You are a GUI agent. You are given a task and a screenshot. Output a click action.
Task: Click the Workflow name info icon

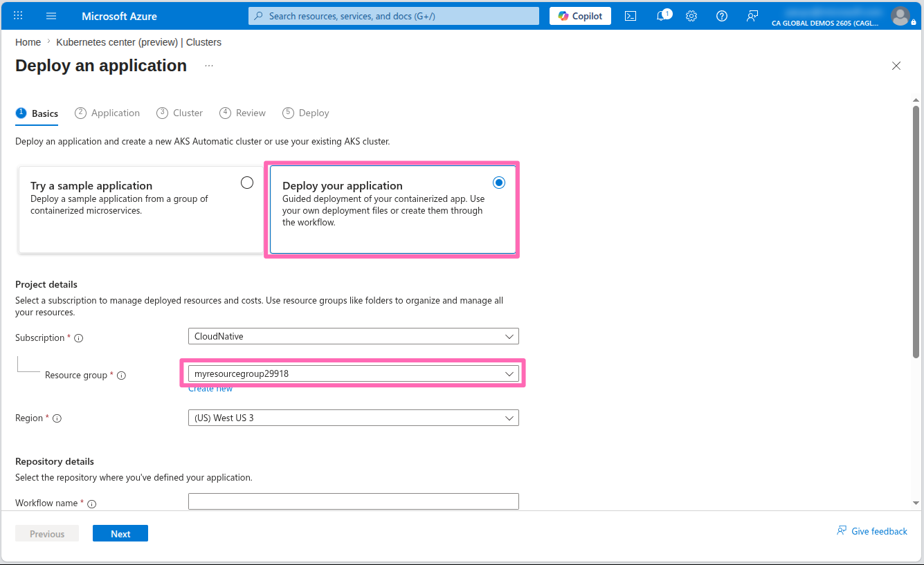91,504
